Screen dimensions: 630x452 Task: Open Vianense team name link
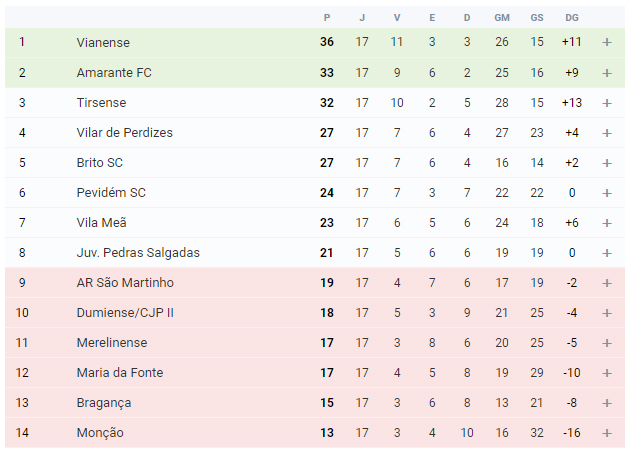103,42
